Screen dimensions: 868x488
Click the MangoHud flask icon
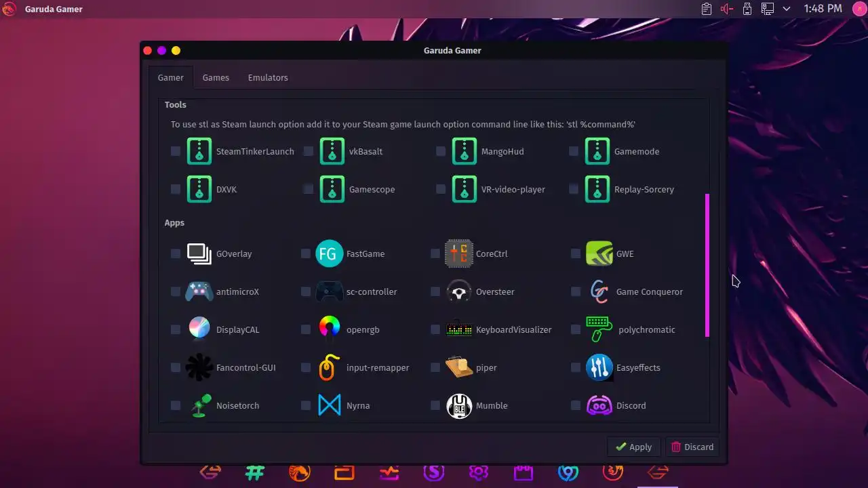coord(464,151)
